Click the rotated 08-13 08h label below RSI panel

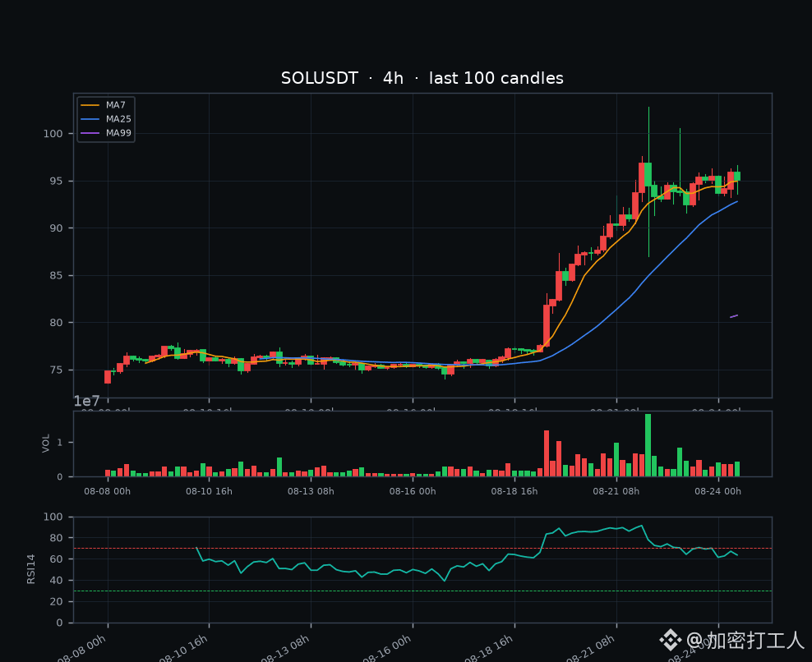tap(286, 649)
